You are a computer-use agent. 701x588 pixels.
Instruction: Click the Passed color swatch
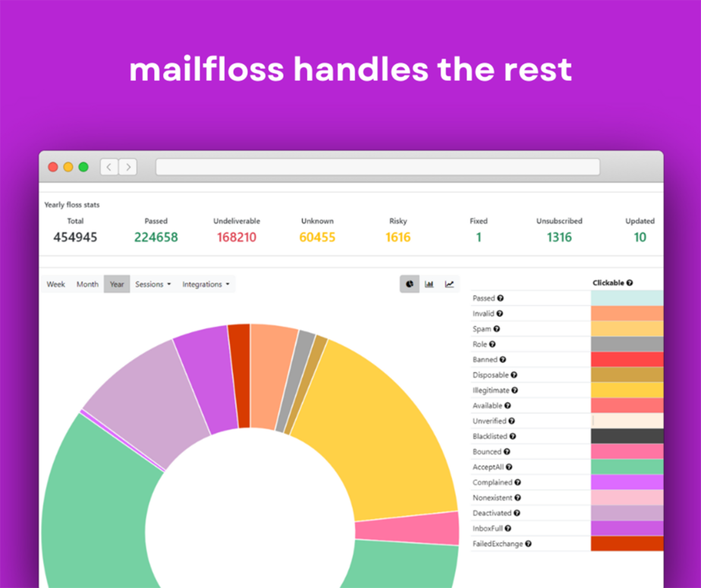click(627, 298)
